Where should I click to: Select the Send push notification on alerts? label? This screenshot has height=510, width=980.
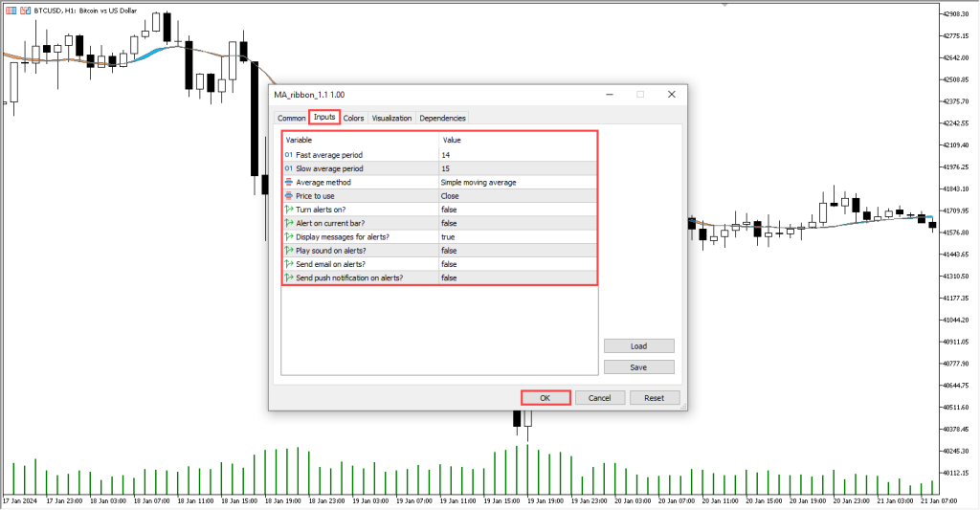(x=349, y=278)
